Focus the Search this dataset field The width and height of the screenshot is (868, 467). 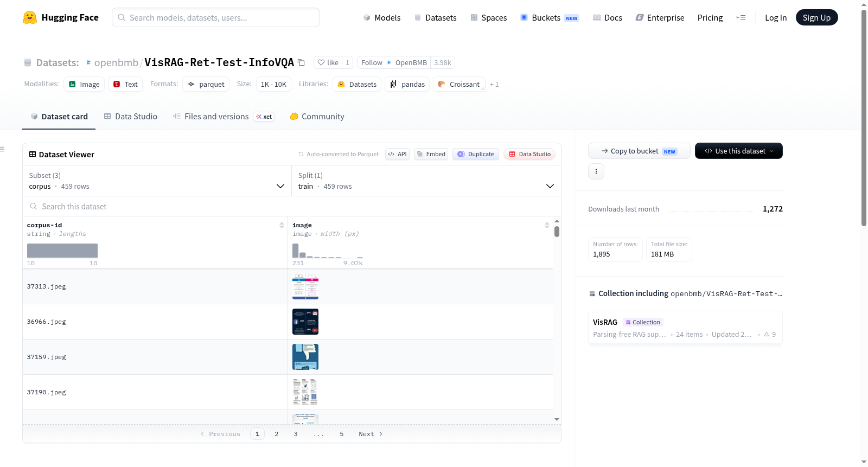click(x=292, y=206)
